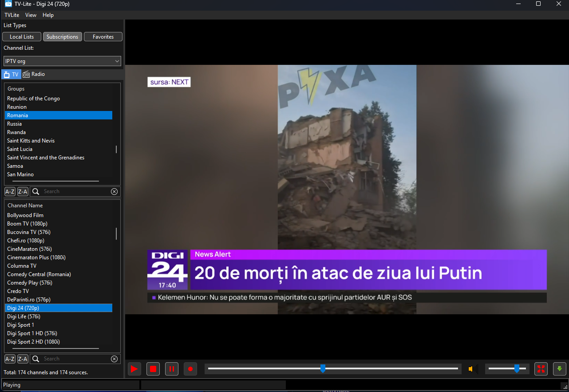Select channel Comedy Central (Romania)
Viewport: 569px width, 392px height.
coord(59,274)
